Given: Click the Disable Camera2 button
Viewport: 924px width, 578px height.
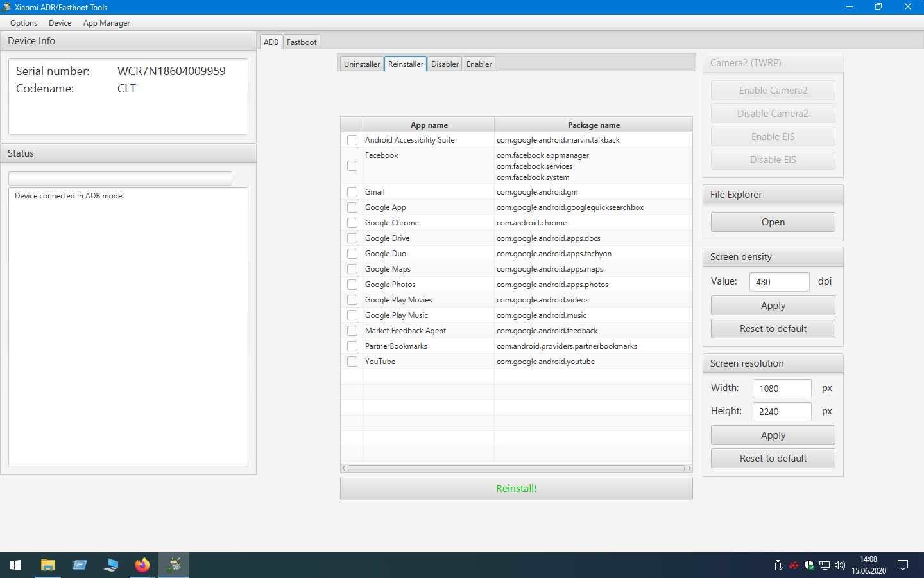Looking at the screenshot, I should (773, 114).
